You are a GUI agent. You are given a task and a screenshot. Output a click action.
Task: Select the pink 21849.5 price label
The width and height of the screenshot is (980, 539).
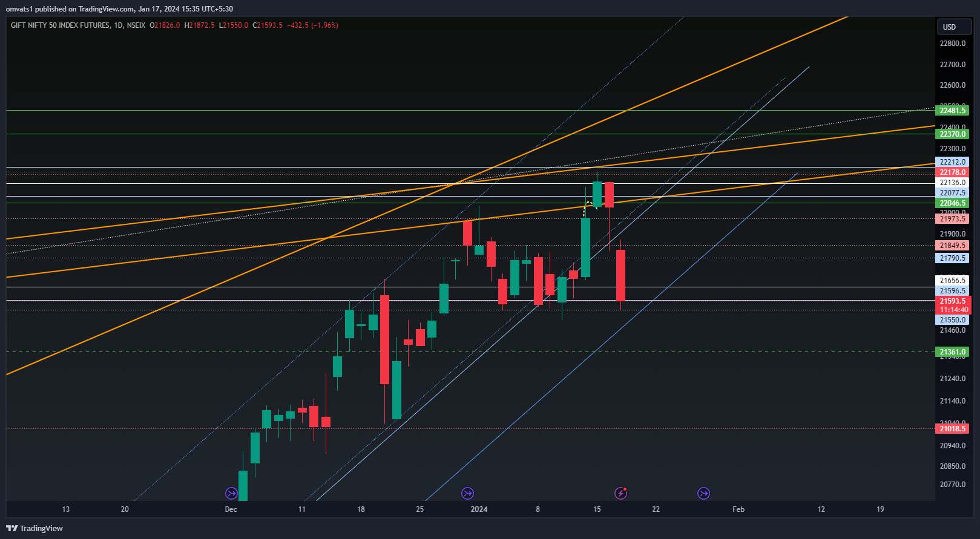(952, 246)
